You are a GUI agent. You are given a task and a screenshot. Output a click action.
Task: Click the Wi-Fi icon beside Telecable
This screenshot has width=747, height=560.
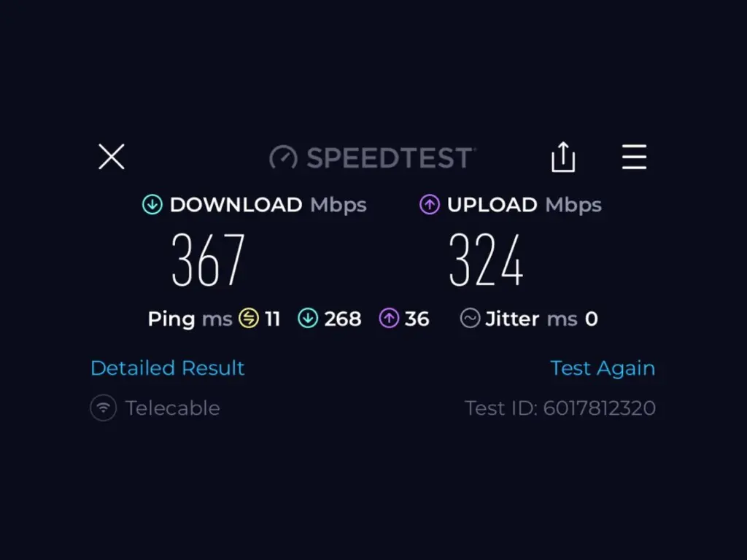click(104, 408)
